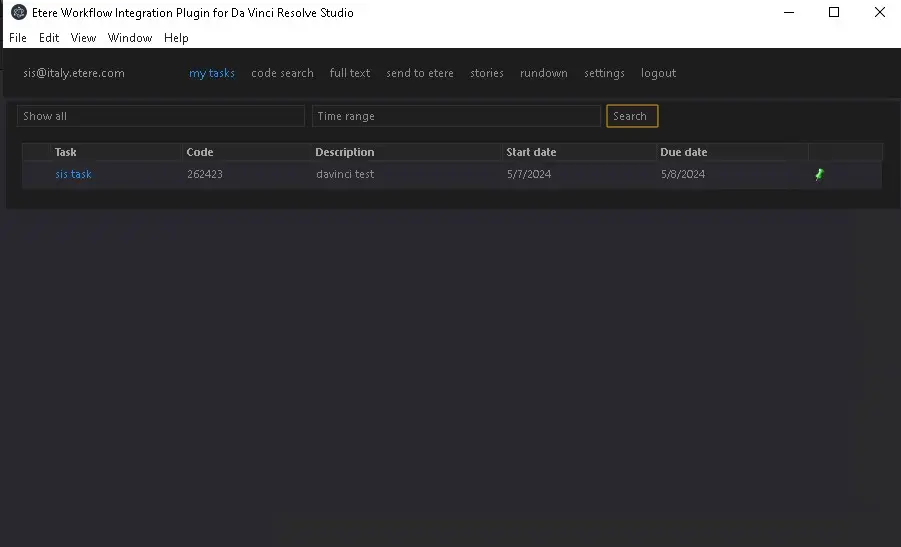Open the Help menu

176,38
